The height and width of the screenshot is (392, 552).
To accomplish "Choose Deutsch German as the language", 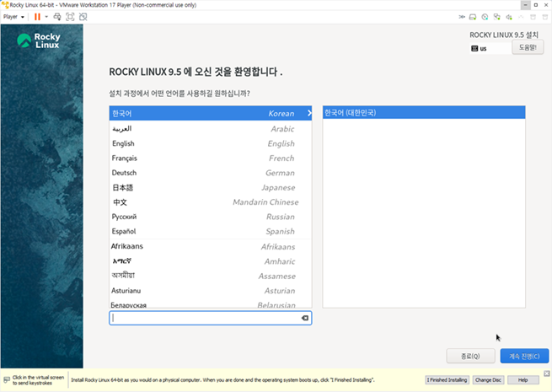I will pos(211,173).
